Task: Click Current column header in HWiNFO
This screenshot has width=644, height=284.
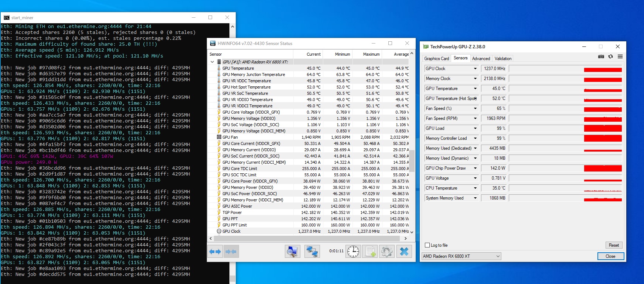Action: pyautogui.click(x=309, y=54)
